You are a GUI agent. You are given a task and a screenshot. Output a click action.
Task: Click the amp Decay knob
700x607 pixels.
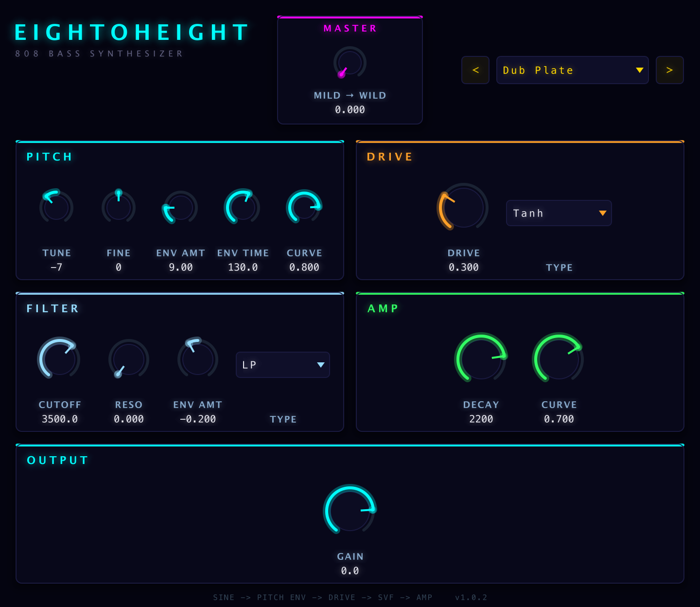pyautogui.click(x=481, y=358)
